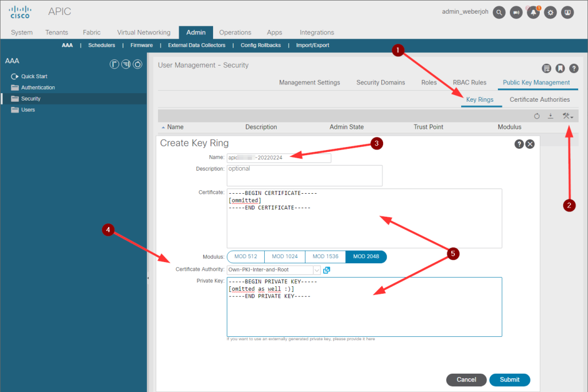Screen dimensions: 588x392
Task: Click the download icon in table toolbar
Action: point(551,116)
